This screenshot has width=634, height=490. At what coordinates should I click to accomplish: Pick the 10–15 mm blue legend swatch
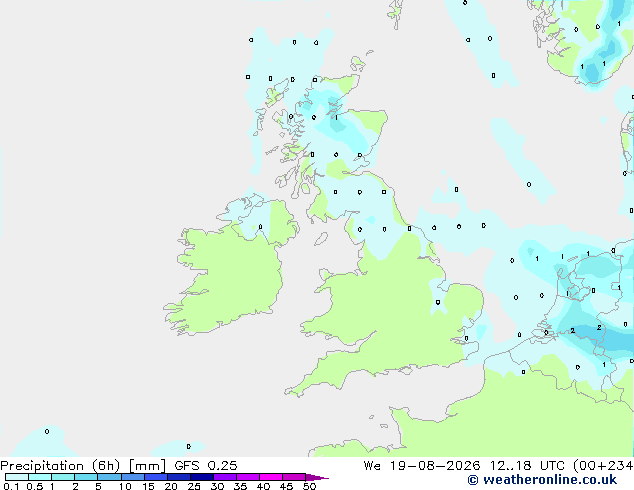133,477
